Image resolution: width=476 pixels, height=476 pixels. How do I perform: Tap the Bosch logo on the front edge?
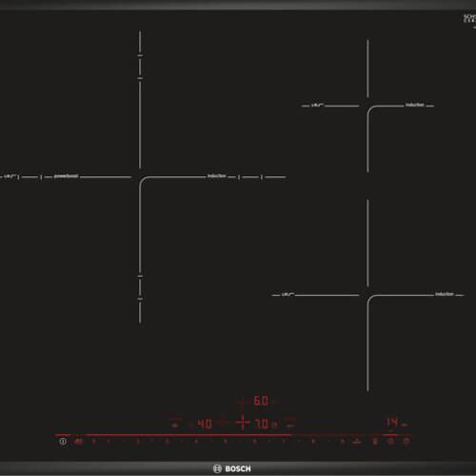(x=232, y=468)
